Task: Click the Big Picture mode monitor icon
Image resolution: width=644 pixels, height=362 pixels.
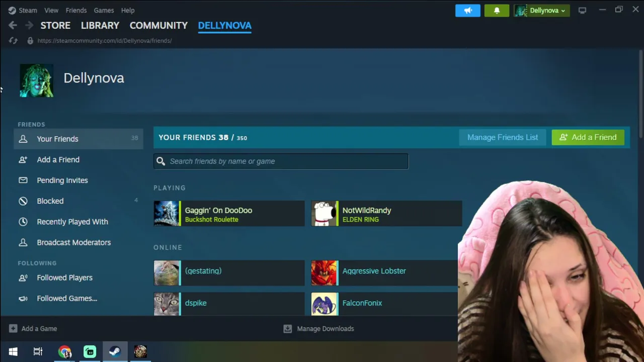Action: (x=582, y=10)
